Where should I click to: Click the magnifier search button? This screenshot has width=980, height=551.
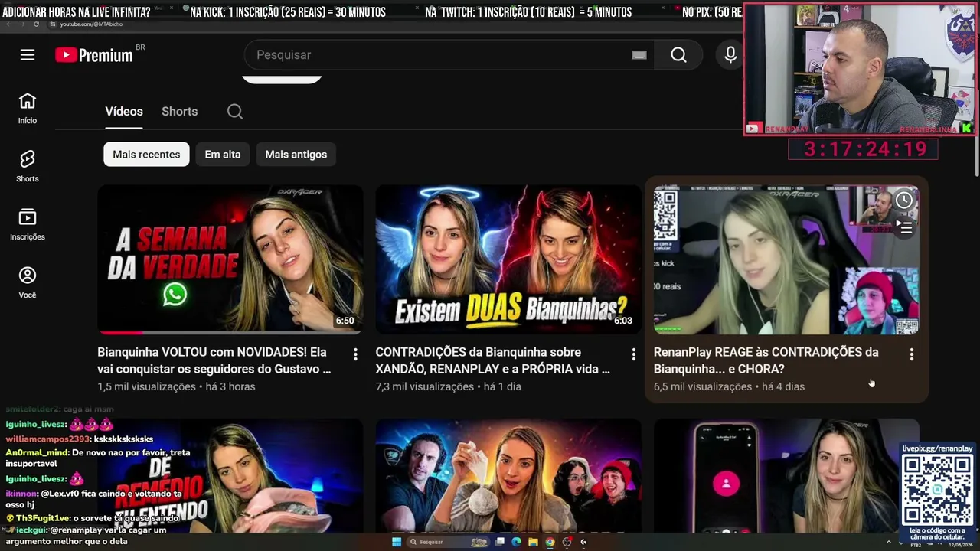point(678,55)
